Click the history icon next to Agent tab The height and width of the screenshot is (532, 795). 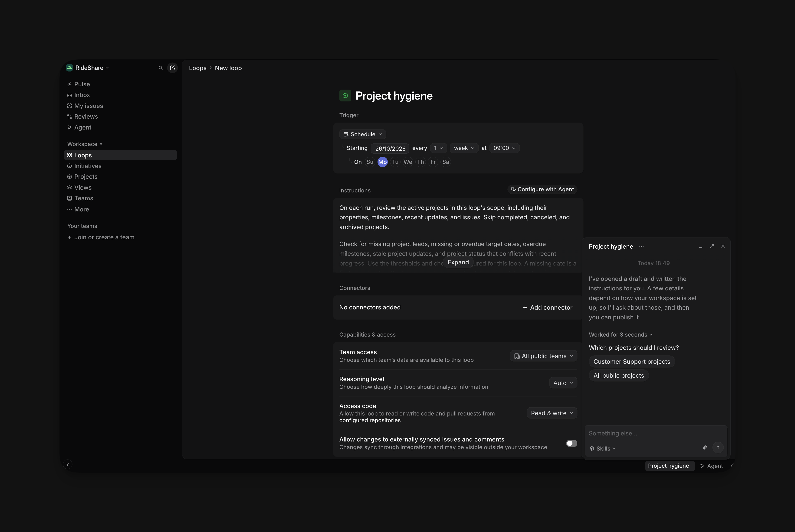coord(732,466)
